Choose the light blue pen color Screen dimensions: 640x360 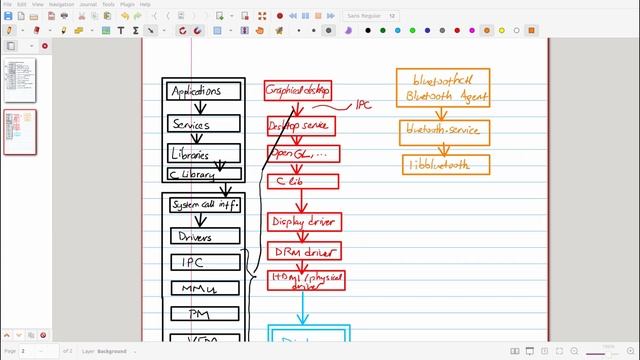398,30
